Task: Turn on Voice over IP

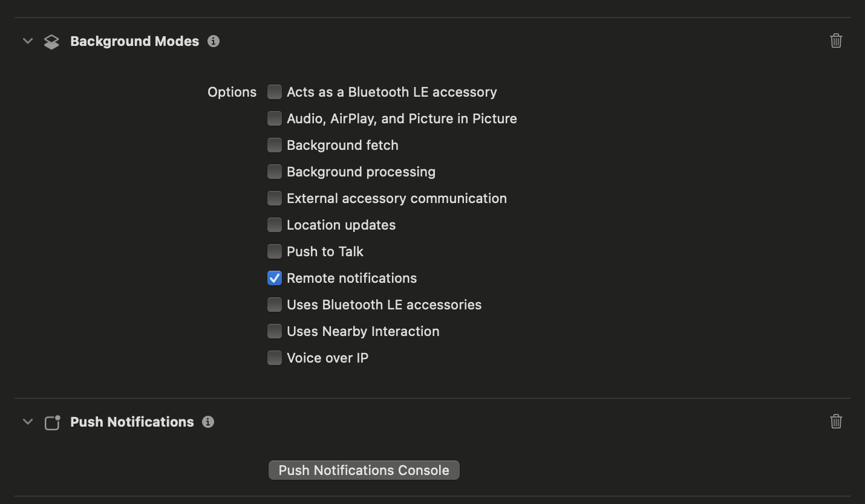Action: pyautogui.click(x=275, y=358)
